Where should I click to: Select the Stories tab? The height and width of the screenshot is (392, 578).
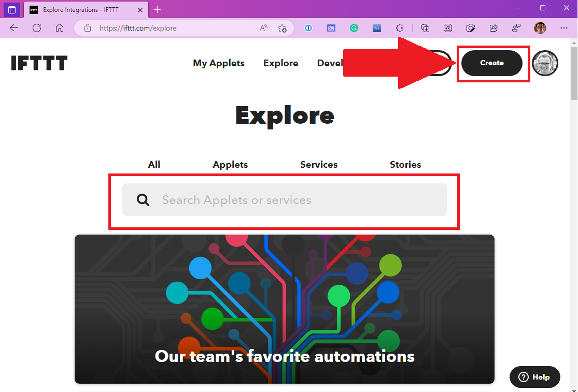click(405, 165)
